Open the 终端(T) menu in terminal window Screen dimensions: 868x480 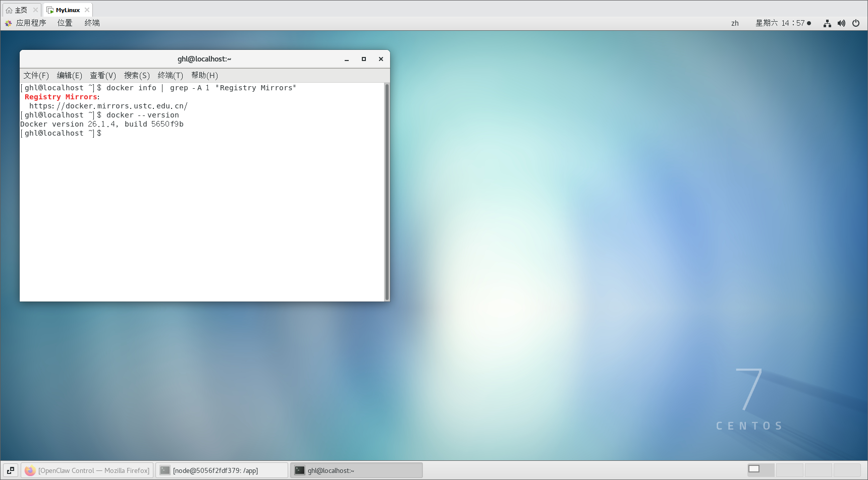[x=170, y=75]
